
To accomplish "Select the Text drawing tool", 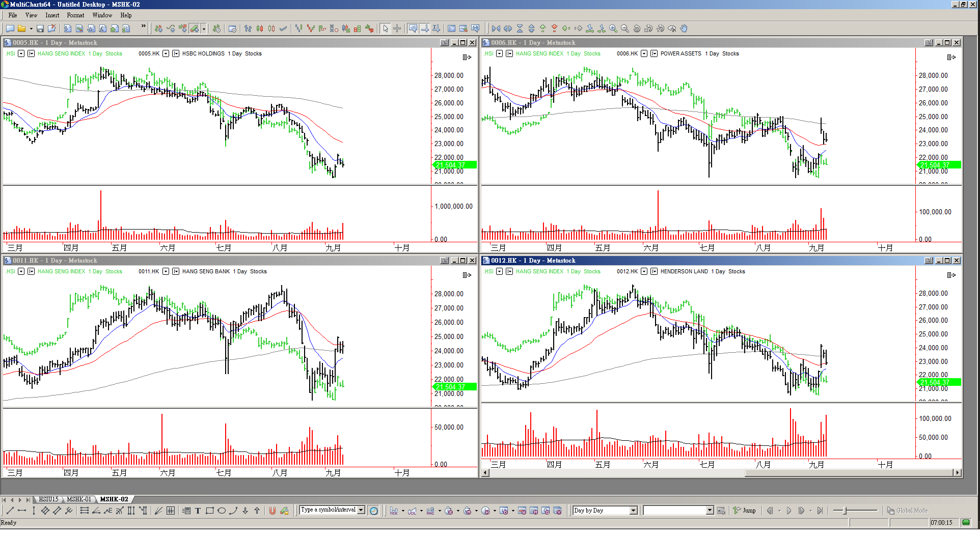I will tap(198, 511).
